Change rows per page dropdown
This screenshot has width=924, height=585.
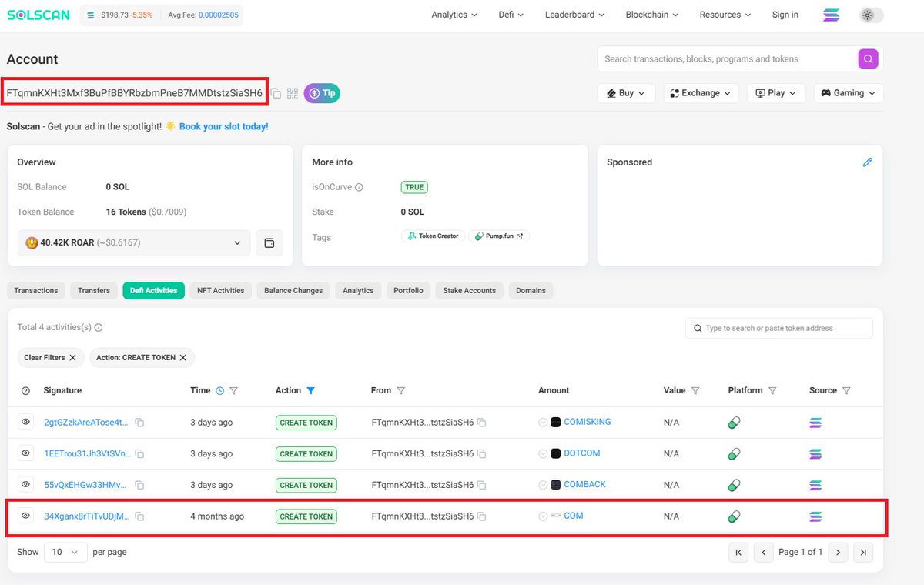coord(65,552)
